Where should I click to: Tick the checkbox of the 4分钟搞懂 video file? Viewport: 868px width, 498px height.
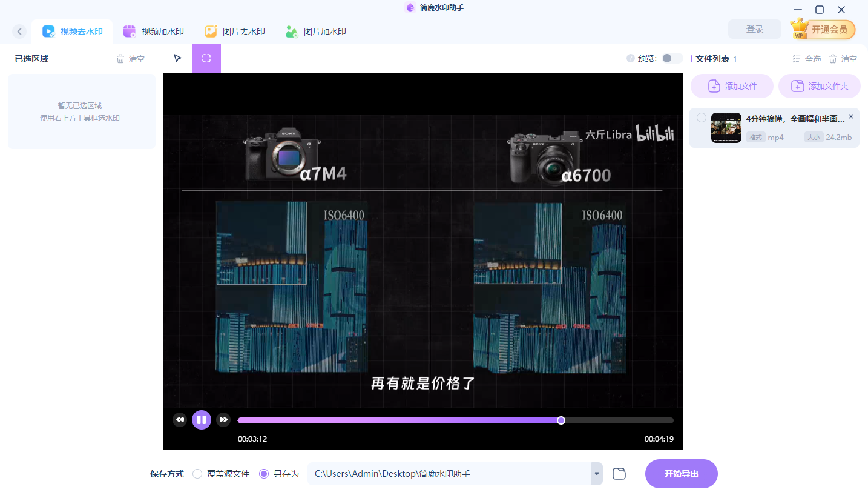pyautogui.click(x=701, y=118)
